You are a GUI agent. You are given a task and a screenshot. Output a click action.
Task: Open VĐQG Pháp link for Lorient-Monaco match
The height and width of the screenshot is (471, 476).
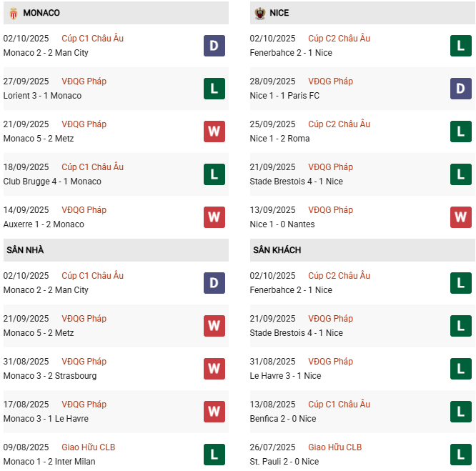(x=84, y=81)
